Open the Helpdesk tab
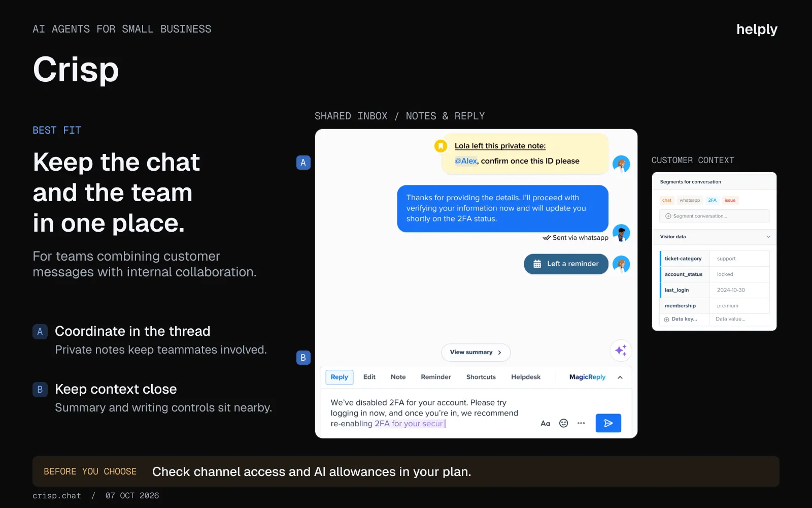812x508 pixels. pyautogui.click(x=525, y=377)
